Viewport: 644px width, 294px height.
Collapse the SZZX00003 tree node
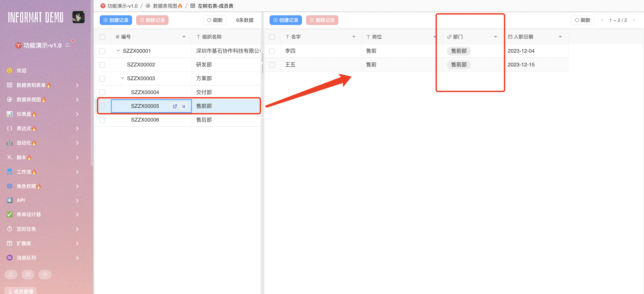tap(122, 78)
